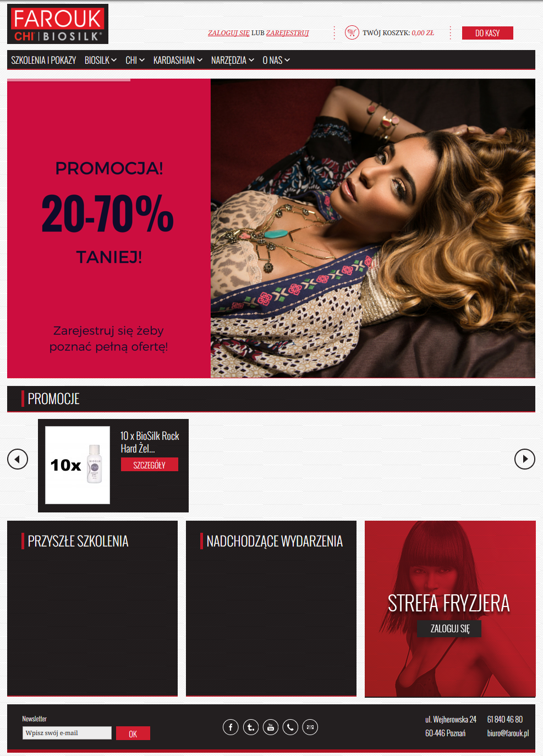Click the newsletter email input field
This screenshot has width=543, height=756.
67,733
